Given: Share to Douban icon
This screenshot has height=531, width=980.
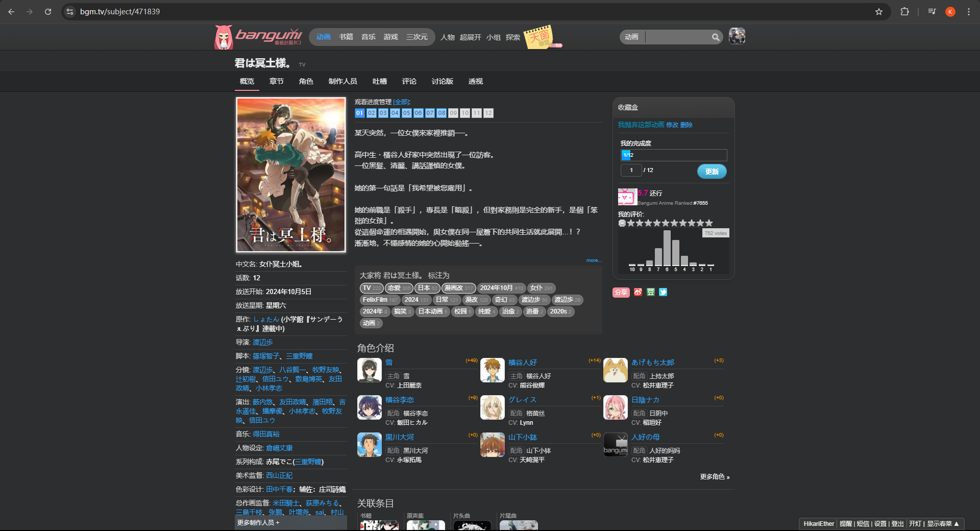Looking at the screenshot, I should tap(651, 292).
